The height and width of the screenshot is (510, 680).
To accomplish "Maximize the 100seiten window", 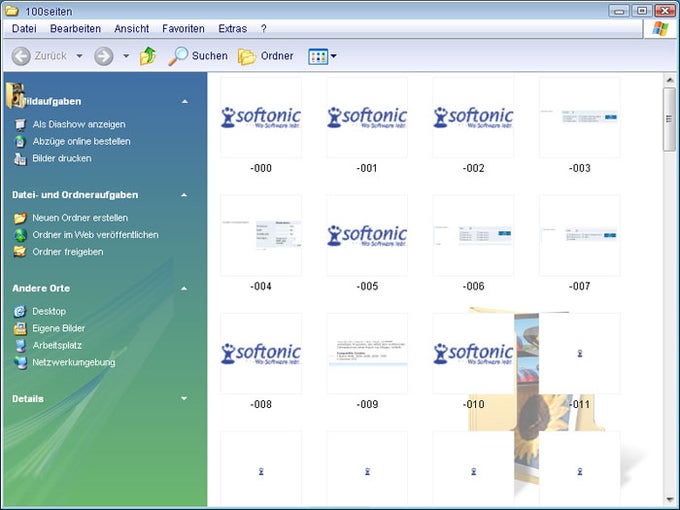I will click(x=642, y=10).
